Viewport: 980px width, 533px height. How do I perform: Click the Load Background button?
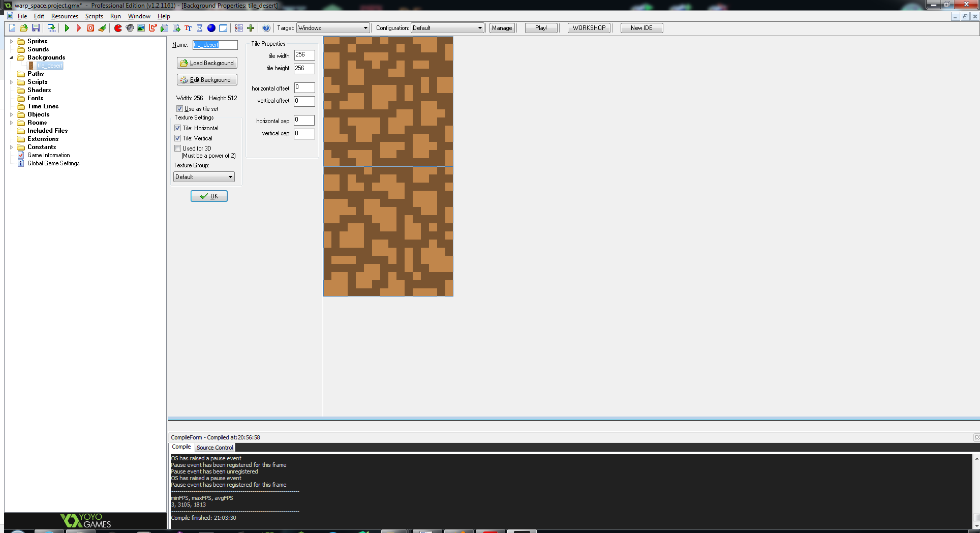coord(207,63)
